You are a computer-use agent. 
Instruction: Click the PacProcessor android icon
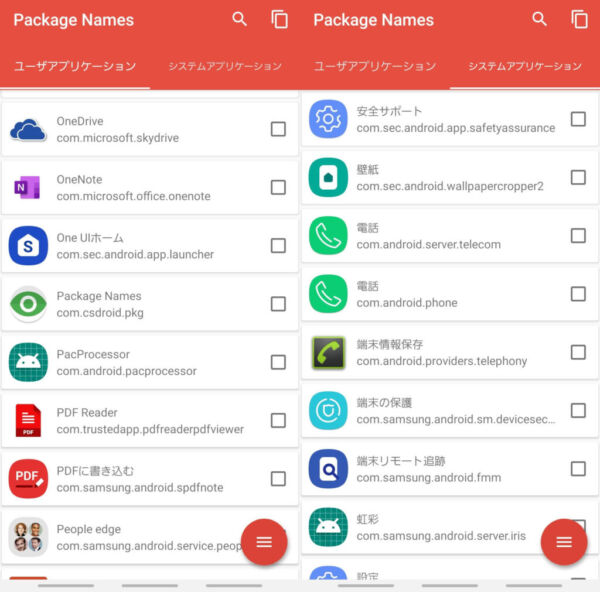[28, 362]
